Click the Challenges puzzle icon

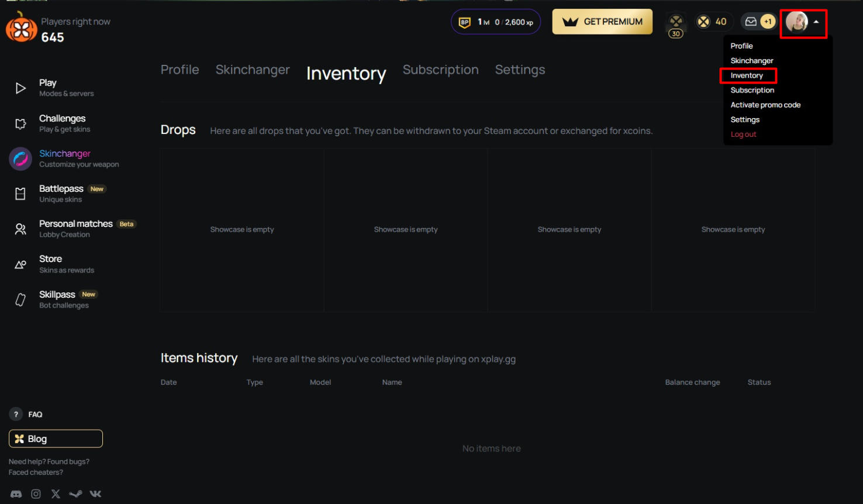click(20, 124)
